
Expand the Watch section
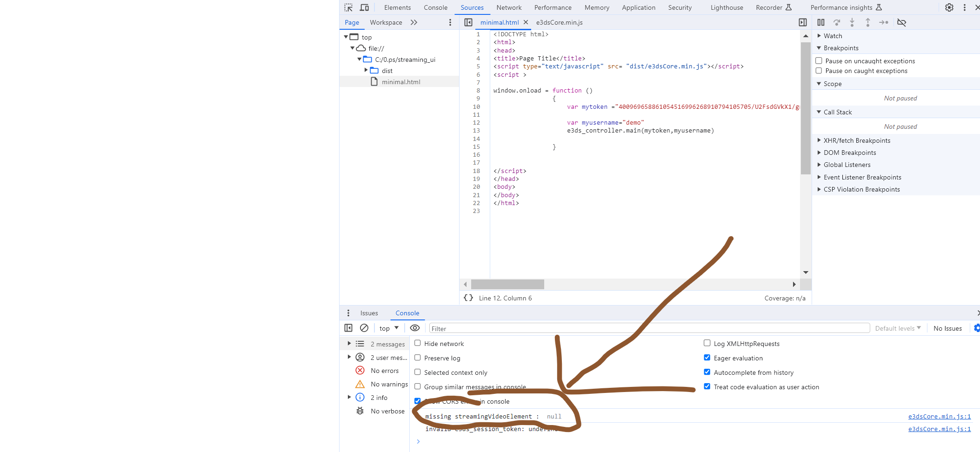pyautogui.click(x=819, y=36)
